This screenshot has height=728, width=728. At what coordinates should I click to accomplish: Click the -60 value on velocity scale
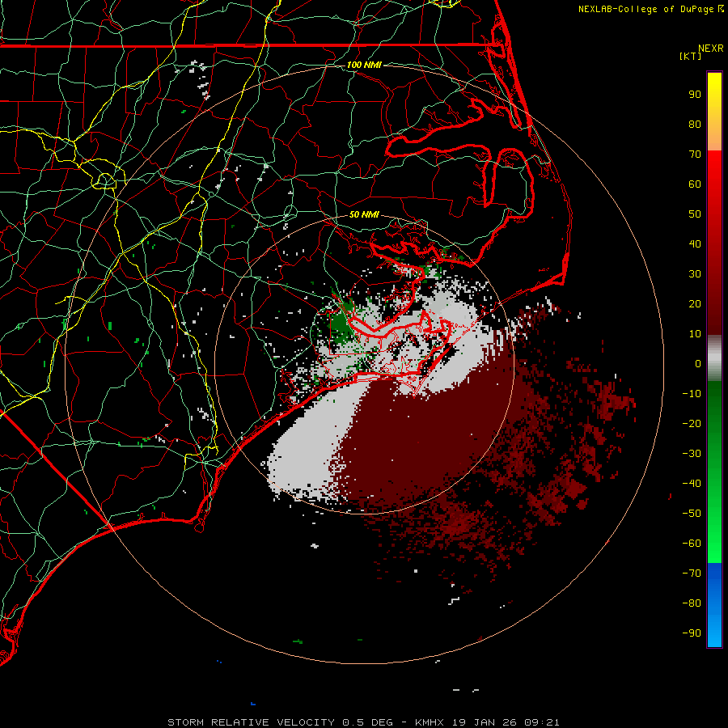692,544
